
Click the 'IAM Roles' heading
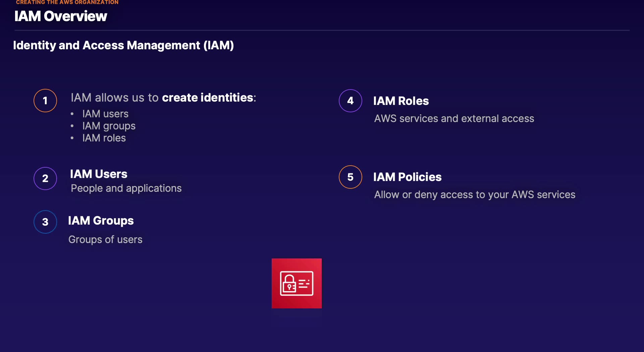click(x=401, y=101)
